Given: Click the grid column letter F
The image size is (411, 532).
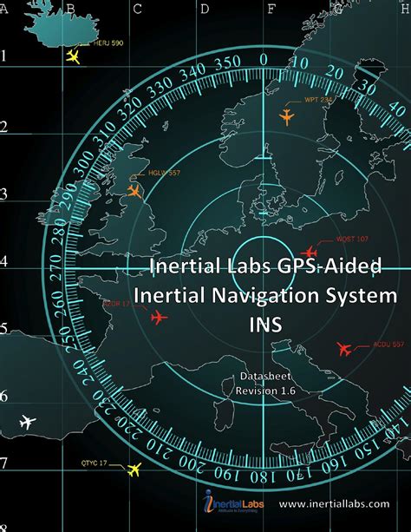Looking at the screenshot, I should point(271,10).
